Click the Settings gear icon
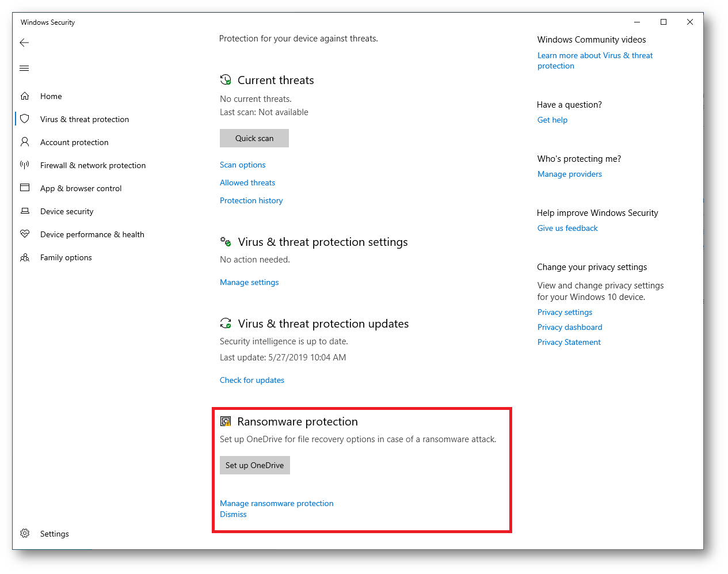Image resolution: width=728 pixels, height=574 pixels. 25,533
